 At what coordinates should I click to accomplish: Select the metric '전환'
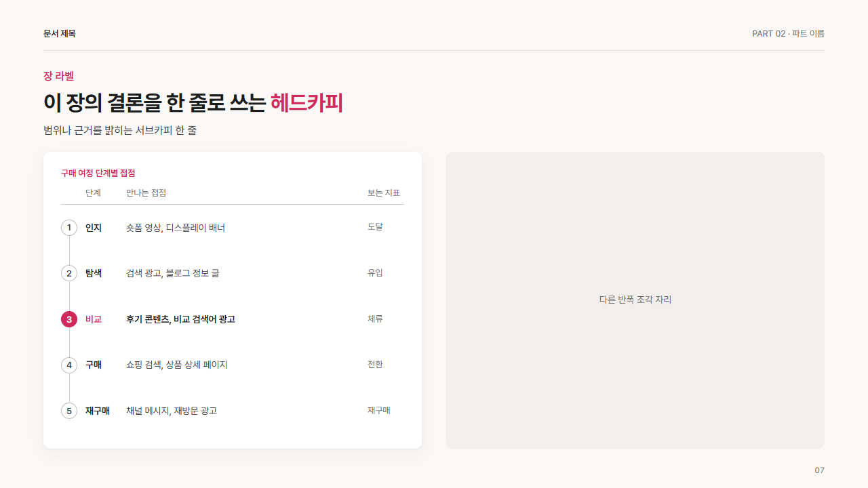[x=375, y=364]
